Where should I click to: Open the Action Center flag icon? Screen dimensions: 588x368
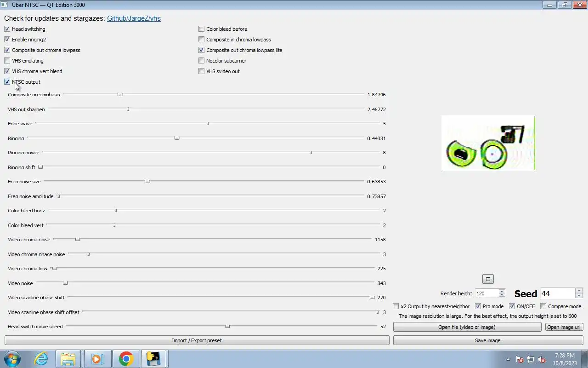pos(520,360)
